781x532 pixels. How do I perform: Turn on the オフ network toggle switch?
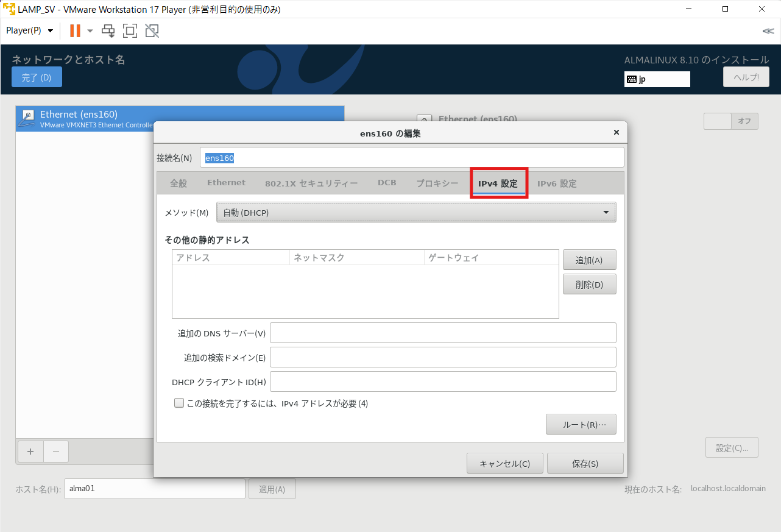(x=731, y=121)
